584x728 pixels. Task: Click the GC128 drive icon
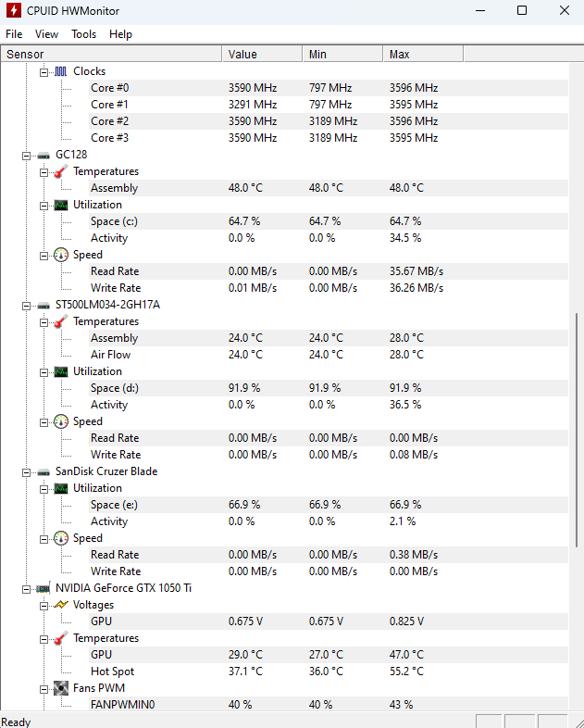coord(43,156)
